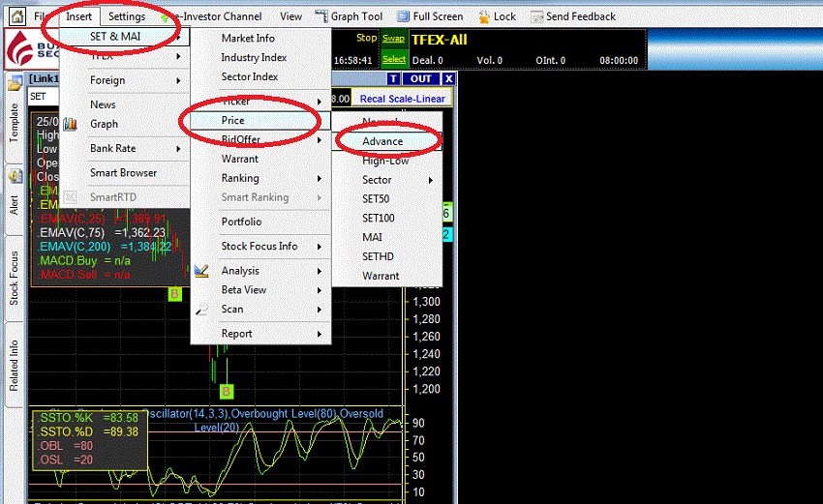The width and height of the screenshot is (823, 504).
Task: Click Recal Scale-Linear link
Action: [x=402, y=99]
